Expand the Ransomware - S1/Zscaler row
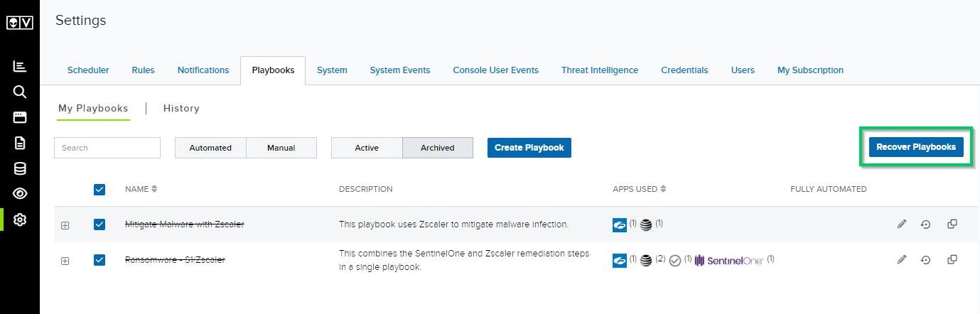The height and width of the screenshot is (314, 980). point(65,261)
